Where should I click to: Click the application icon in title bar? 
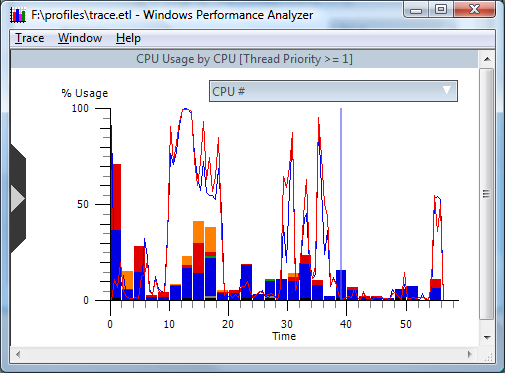(18, 15)
